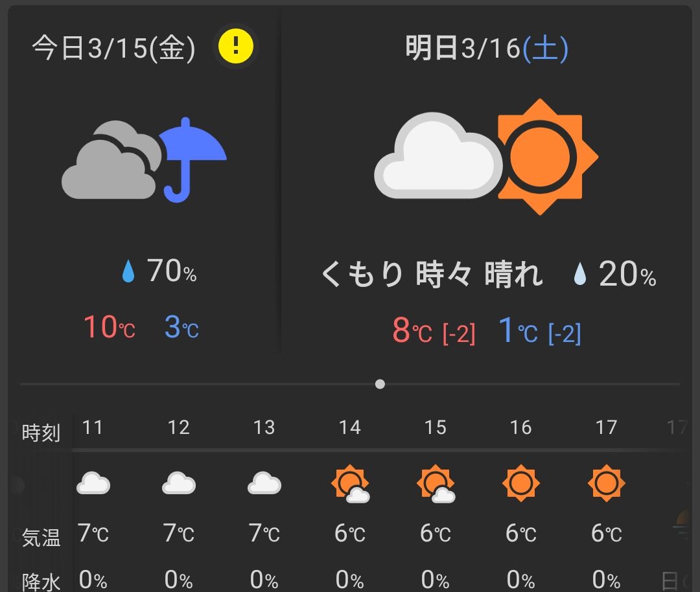This screenshot has height=592, width=700.
Task: Tap tomorrow's low temperature 1℃ [-2]
Action: (539, 331)
